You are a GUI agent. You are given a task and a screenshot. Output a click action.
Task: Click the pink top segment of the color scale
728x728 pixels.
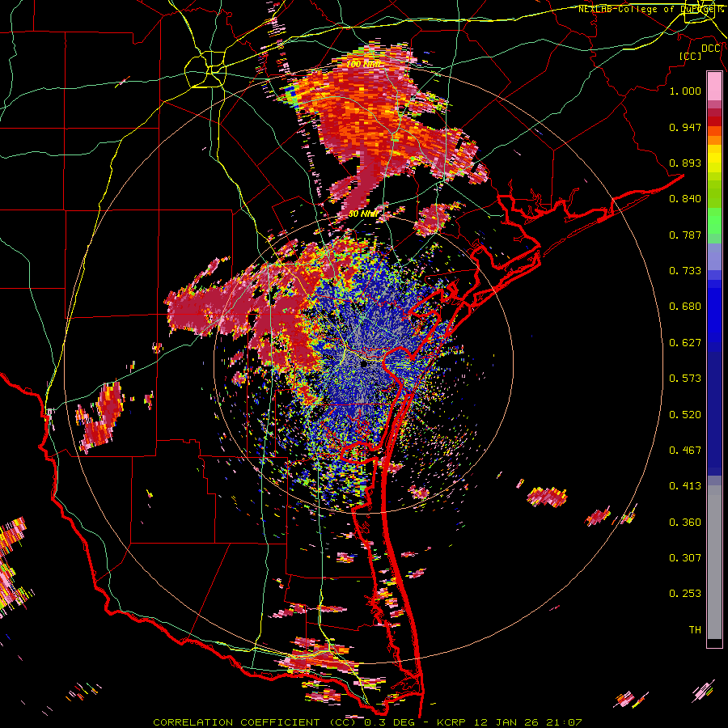714,87
